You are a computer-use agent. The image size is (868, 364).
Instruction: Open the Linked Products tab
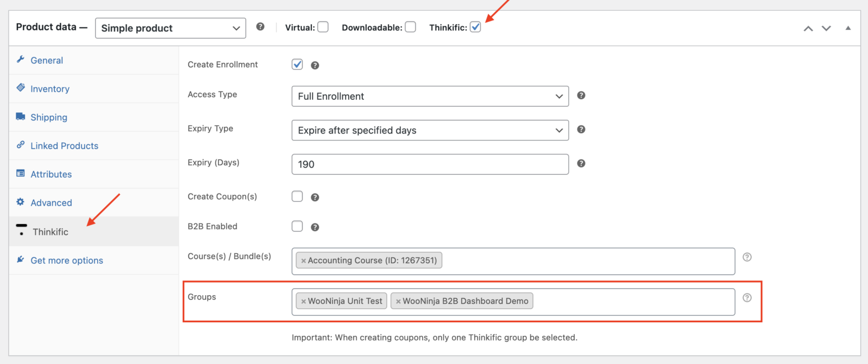(x=64, y=146)
